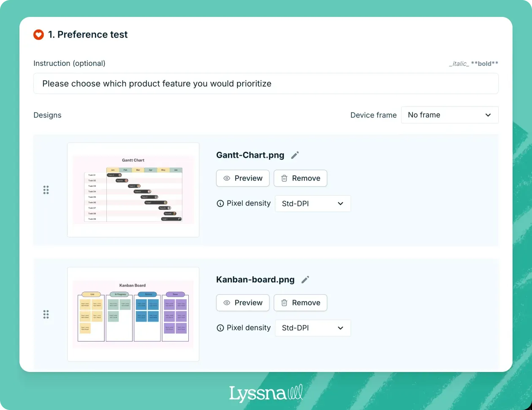Click the instruction text field

point(266,83)
